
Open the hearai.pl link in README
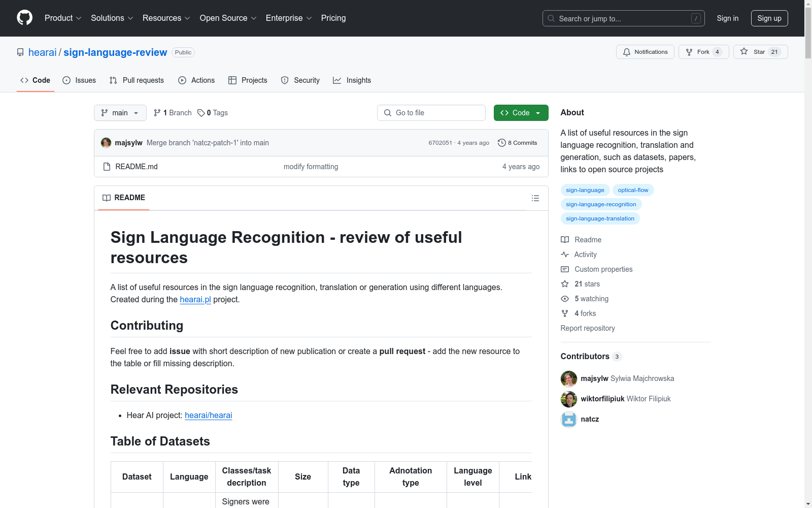pos(195,299)
